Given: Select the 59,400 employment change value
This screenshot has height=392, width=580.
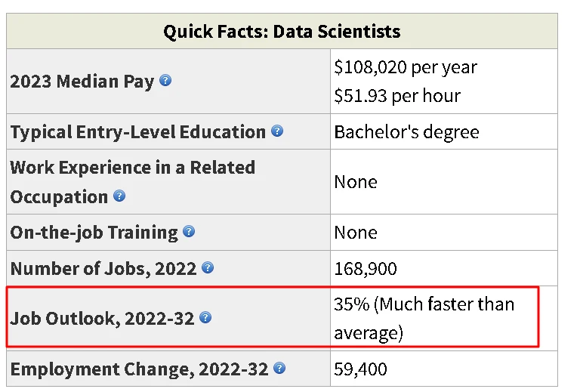Looking at the screenshot, I should pyautogui.click(x=361, y=369).
